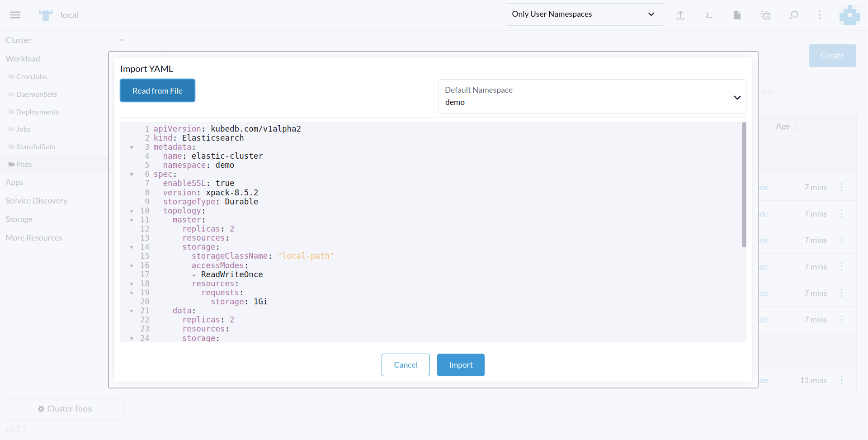Click the user avatar icon
868x440 pixels.
849,15
